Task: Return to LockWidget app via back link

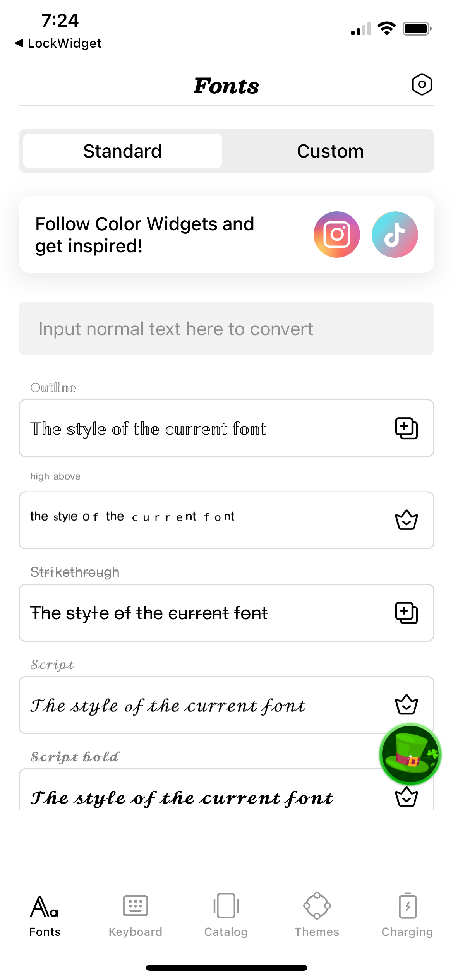Action: click(58, 43)
